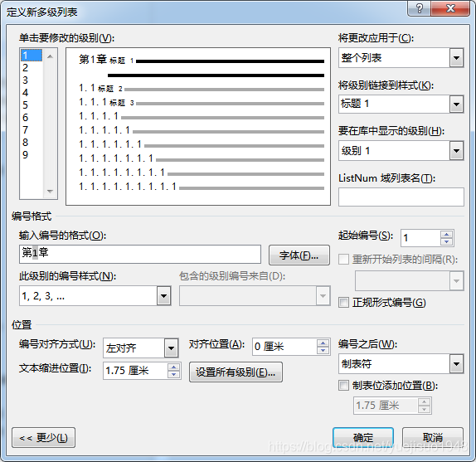476x462 pixels.
Task: Click the 对齐位置 value field
Action: [284, 347]
